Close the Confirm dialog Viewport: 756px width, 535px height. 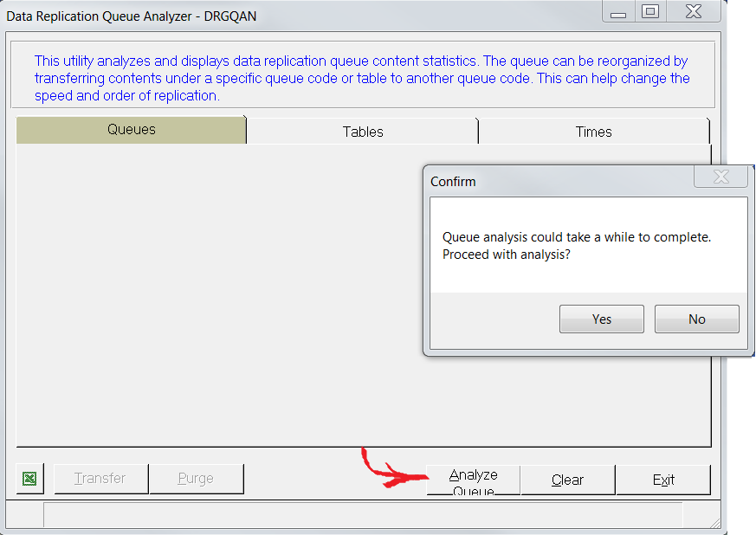[720, 177]
